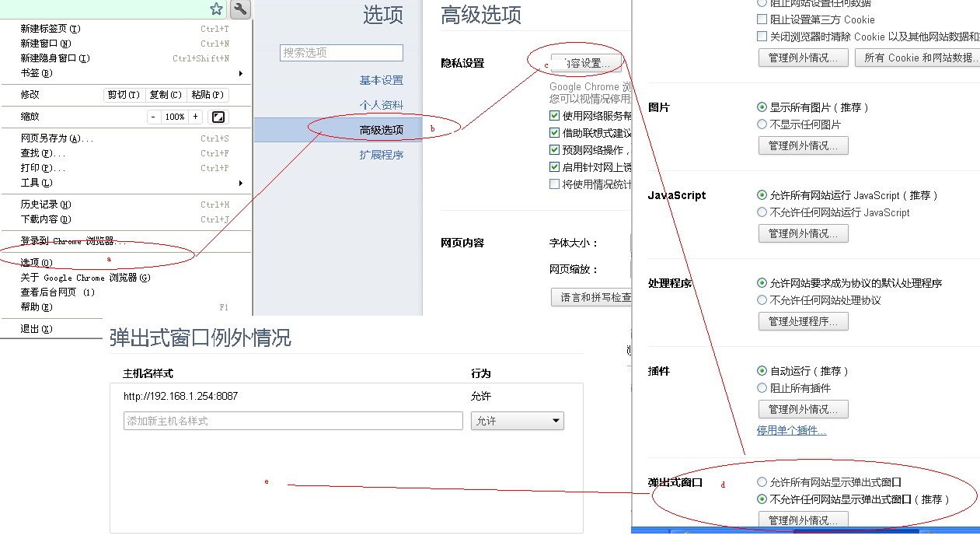Select 不显示任何图片 radio button
Image resolution: width=980 pixels, height=539 pixels.
762,124
